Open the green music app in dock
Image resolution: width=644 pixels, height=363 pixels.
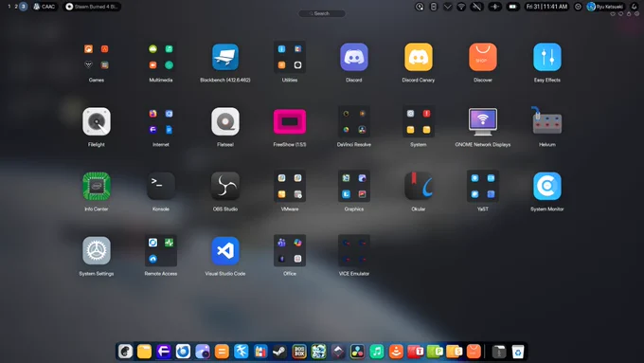pos(377,352)
